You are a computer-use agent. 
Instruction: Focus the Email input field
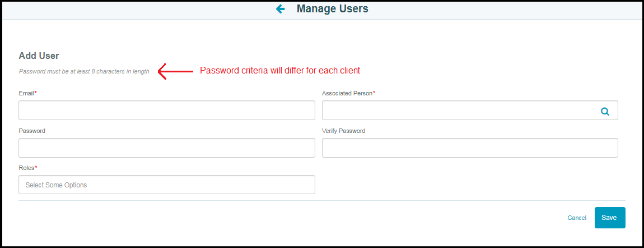pyautogui.click(x=167, y=110)
